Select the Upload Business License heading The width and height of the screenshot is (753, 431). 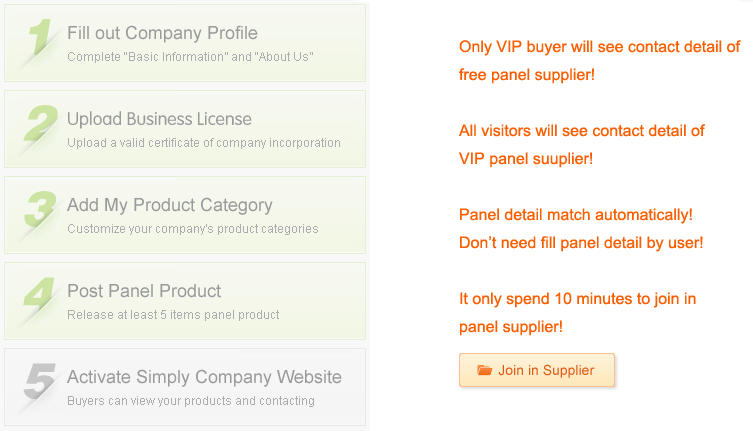tap(159, 119)
